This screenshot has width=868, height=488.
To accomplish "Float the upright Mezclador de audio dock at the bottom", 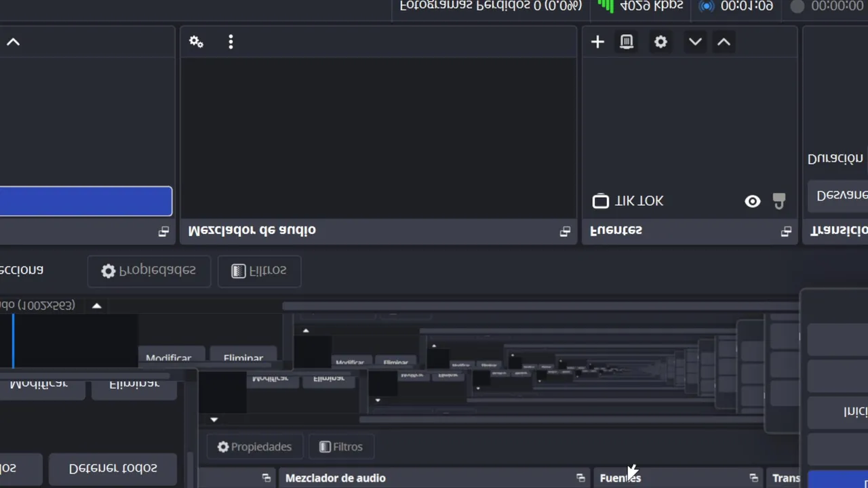I will [580, 478].
